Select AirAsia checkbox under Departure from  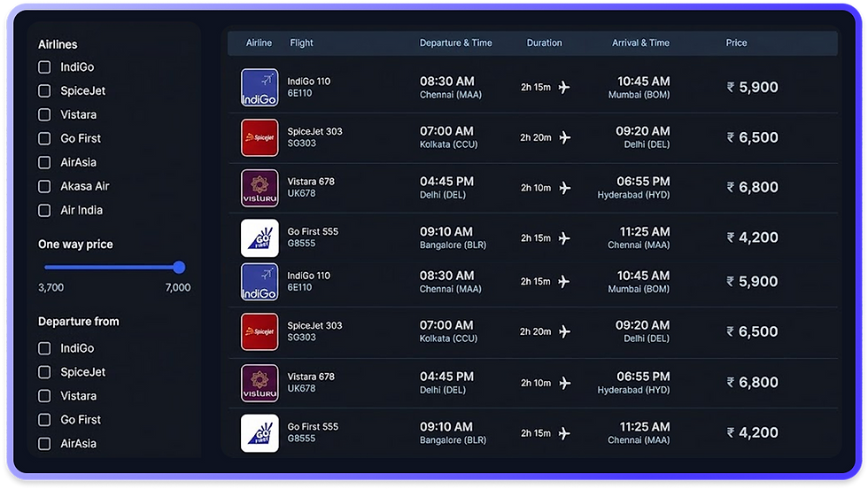tap(44, 444)
